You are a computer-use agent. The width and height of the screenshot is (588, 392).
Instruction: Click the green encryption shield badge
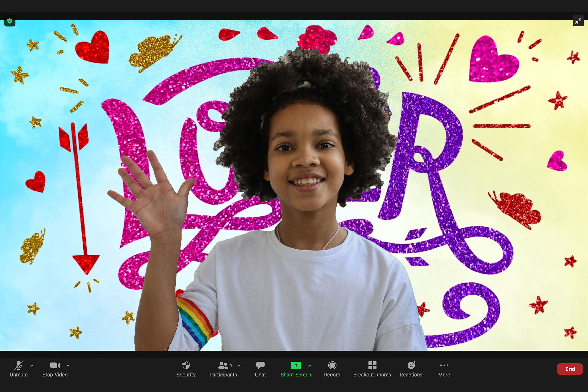tap(10, 21)
